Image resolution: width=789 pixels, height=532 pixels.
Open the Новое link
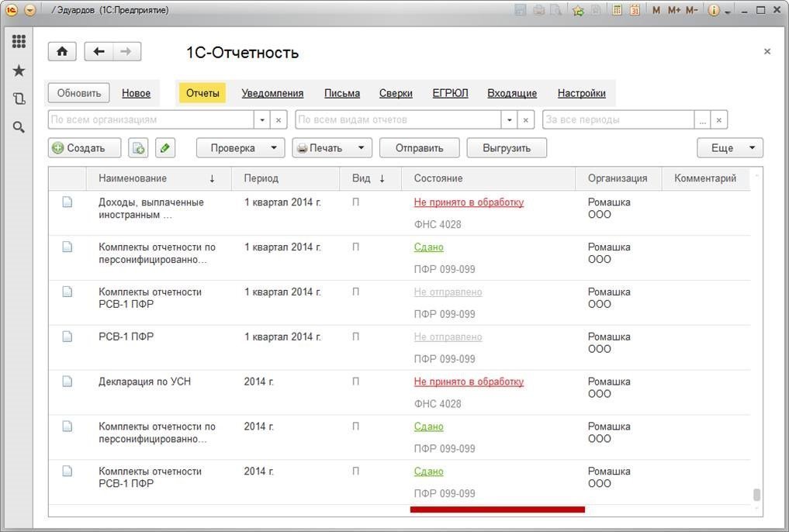click(137, 93)
